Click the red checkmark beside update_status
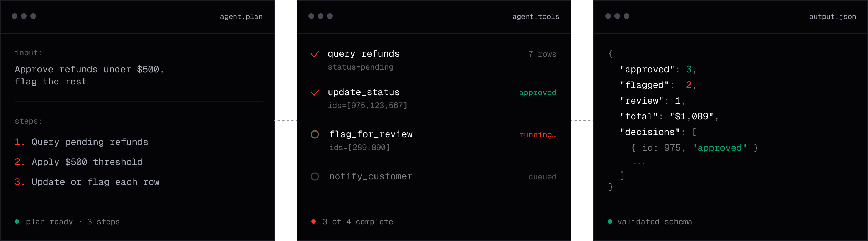Image resolution: width=868 pixels, height=241 pixels. click(315, 93)
